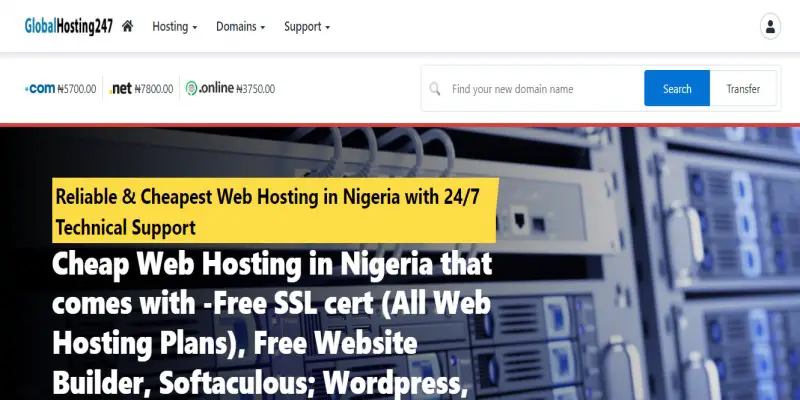This screenshot has width=800, height=400.
Task: Click the Transfer domain button
Action: (743, 88)
